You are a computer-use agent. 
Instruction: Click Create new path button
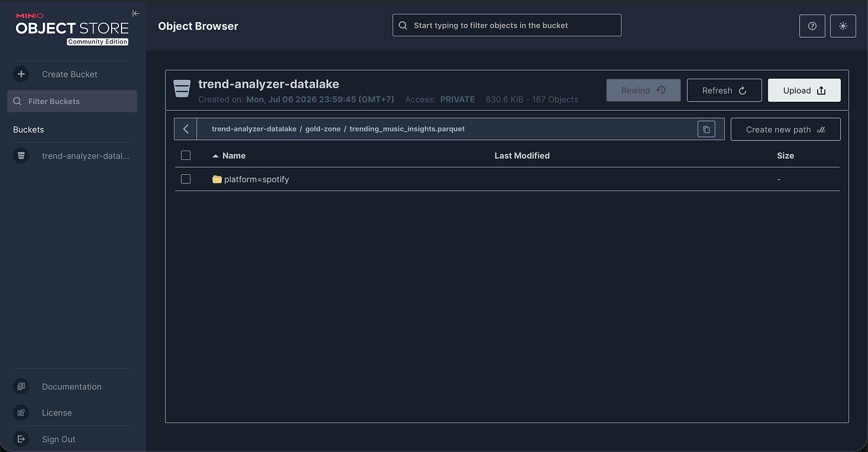click(786, 129)
